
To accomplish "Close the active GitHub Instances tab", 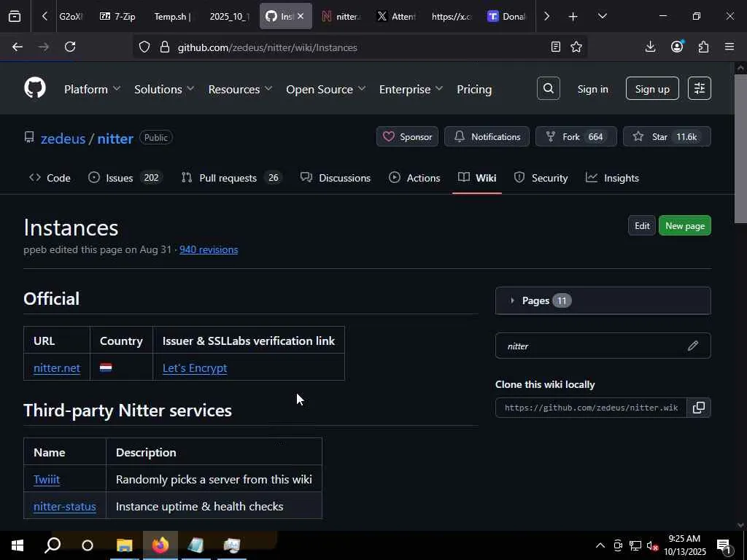I will (301, 16).
